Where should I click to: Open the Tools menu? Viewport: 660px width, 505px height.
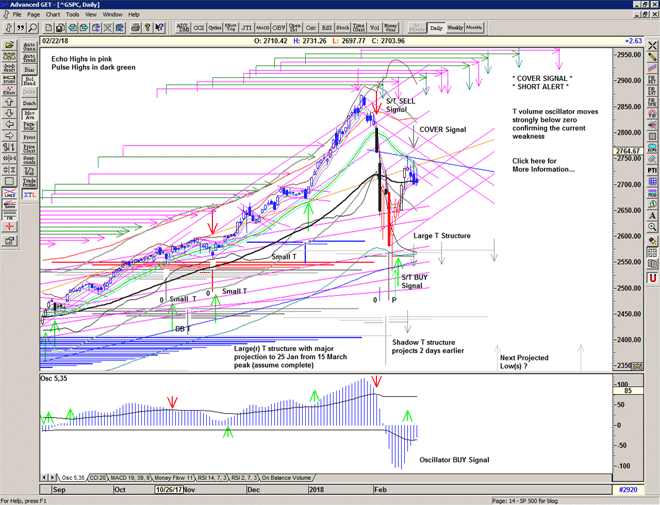(75, 15)
